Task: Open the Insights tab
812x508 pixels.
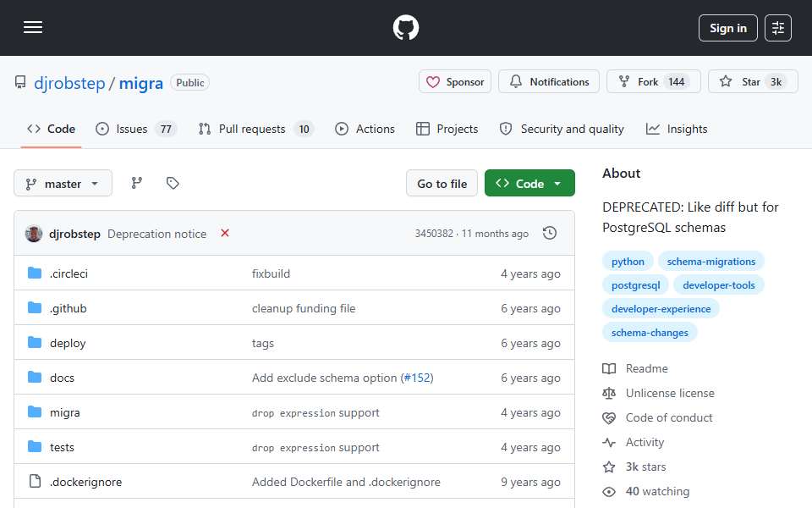Action: [677, 129]
